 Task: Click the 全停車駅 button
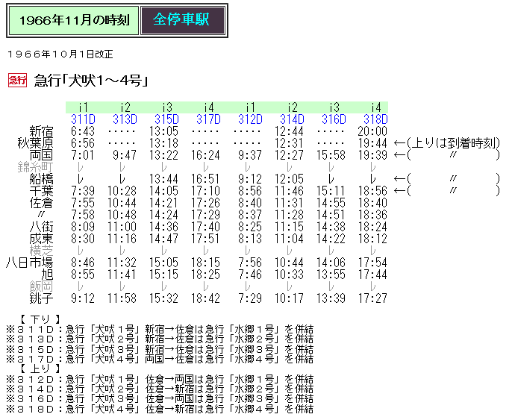183,20
